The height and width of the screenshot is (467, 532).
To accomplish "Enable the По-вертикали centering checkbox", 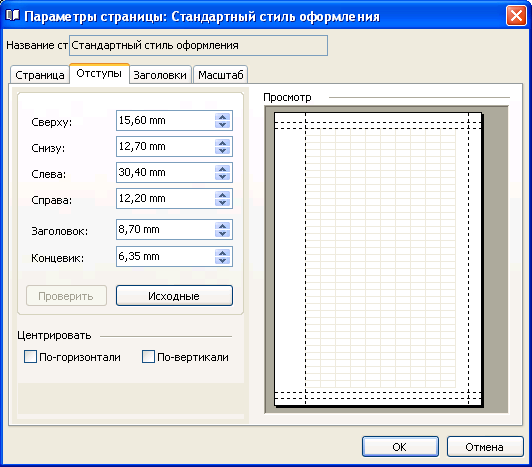I will pyautogui.click(x=148, y=357).
